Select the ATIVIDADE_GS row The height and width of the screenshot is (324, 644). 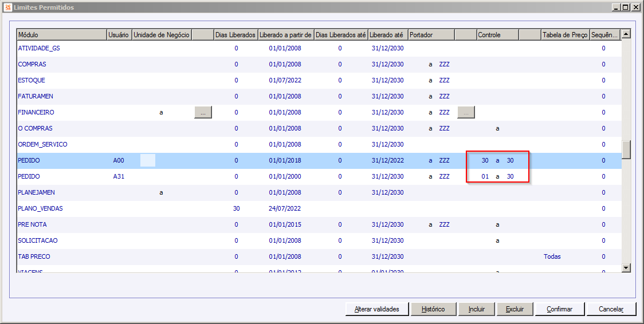(319, 49)
